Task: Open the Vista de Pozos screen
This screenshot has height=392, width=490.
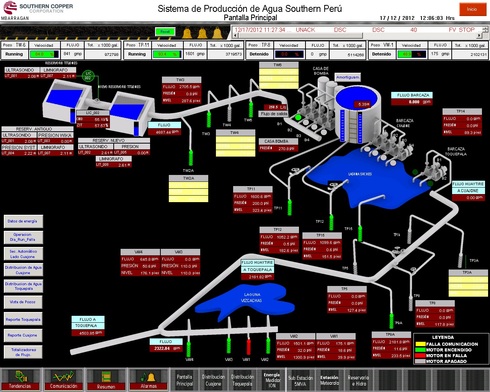Action: pos(23,302)
